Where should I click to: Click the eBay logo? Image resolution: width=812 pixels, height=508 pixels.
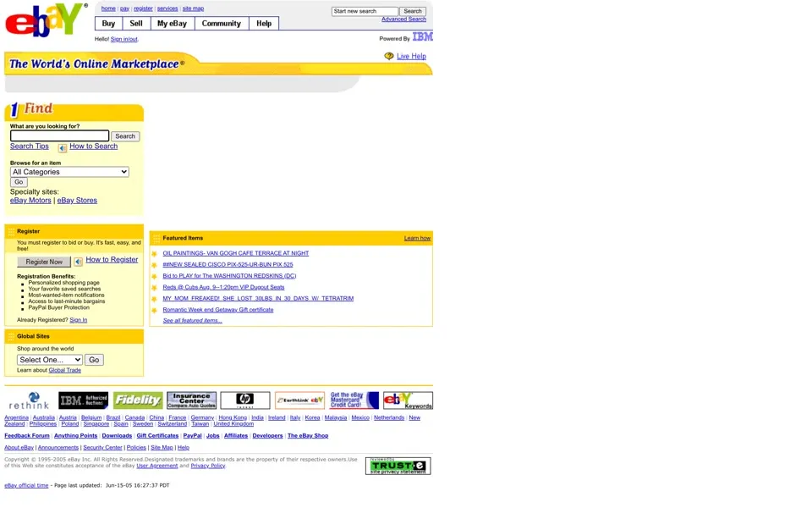(x=46, y=20)
